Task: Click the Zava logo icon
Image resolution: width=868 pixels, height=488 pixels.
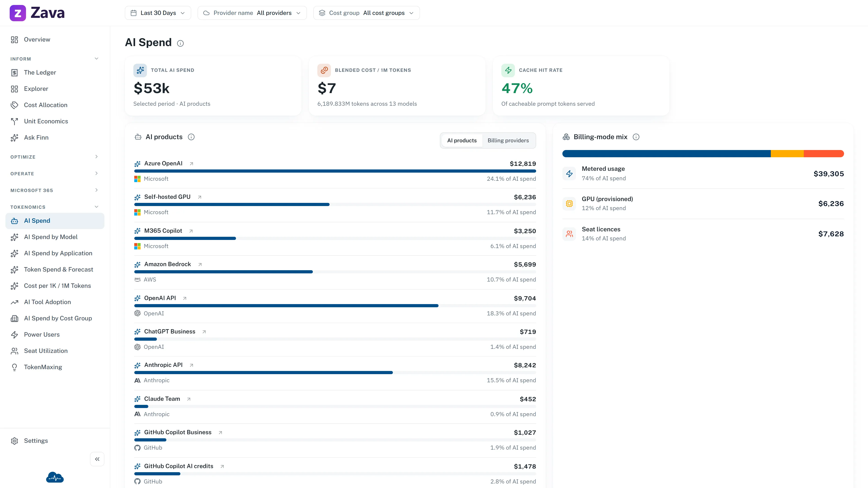Action: pyautogui.click(x=18, y=13)
